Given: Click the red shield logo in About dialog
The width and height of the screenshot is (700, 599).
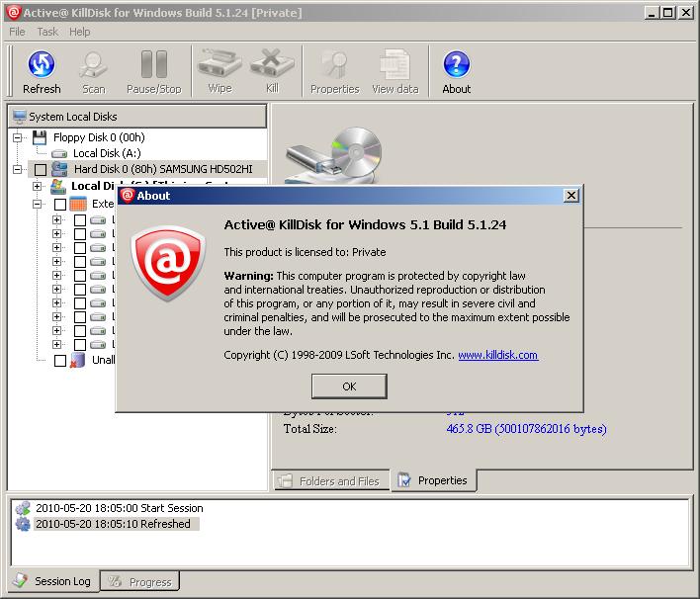Looking at the screenshot, I should [168, 263].
